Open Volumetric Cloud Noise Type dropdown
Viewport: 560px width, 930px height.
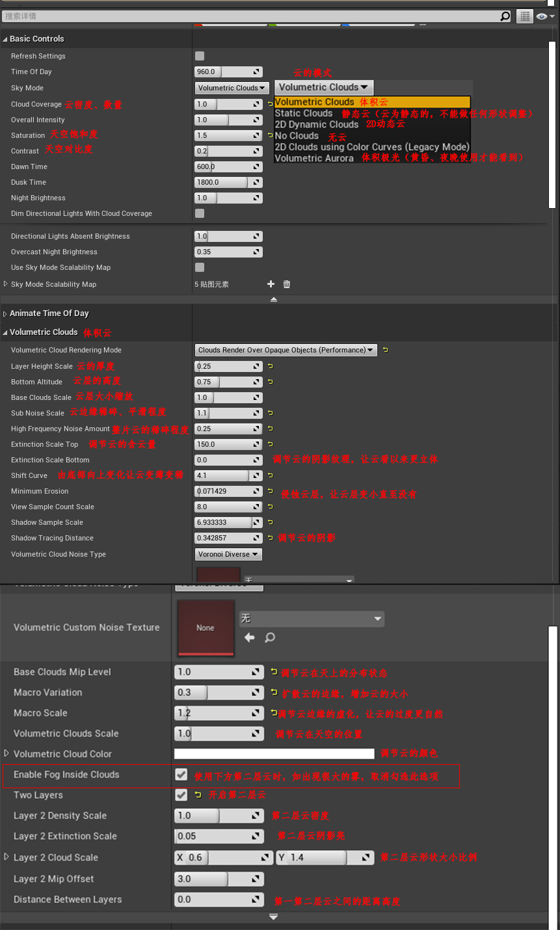[x=228, y=554]
